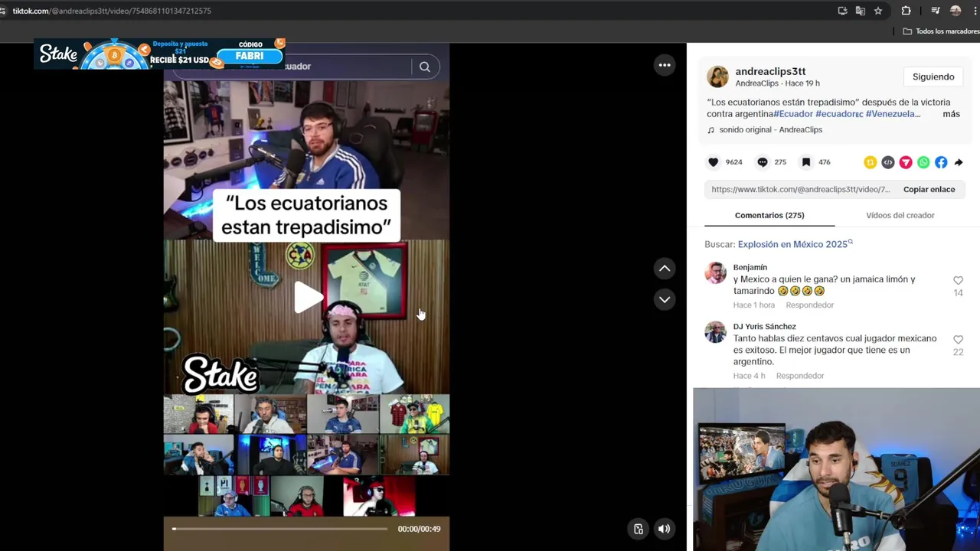Reply to Benjamín's comment
980x551 pixels.
(809, 305)
